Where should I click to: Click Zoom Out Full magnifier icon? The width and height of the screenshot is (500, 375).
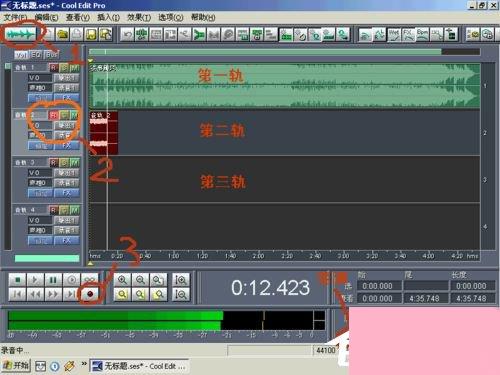tap(158, 280)
